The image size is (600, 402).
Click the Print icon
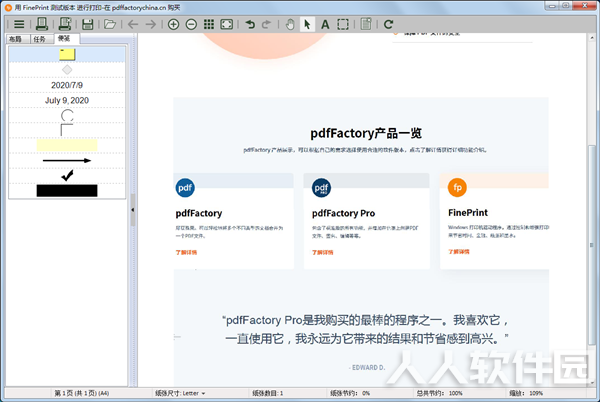point(41,24)
